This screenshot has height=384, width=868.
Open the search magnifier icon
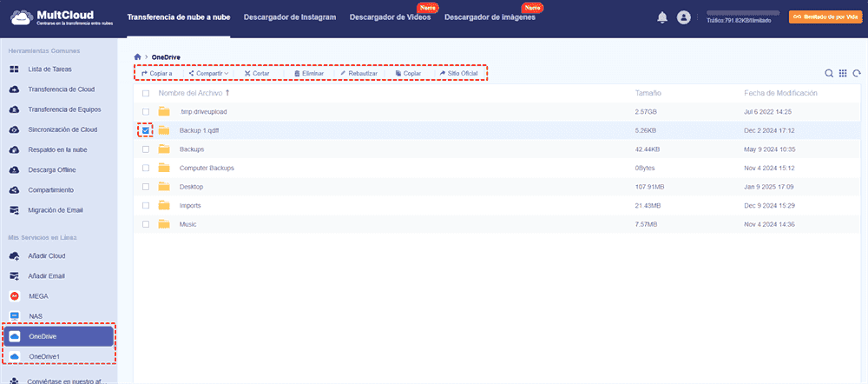click(829, 73)
